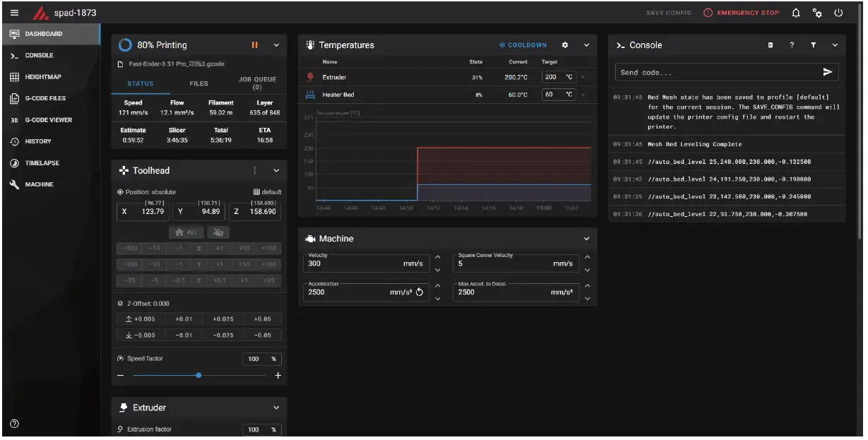Disable stepper motors with the motor-off icon
868x440 pixels.
tap(219, 232)
